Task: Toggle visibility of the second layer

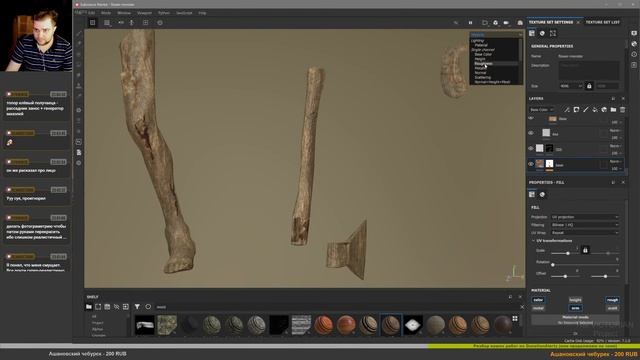Action: click(x=531, y=133)
